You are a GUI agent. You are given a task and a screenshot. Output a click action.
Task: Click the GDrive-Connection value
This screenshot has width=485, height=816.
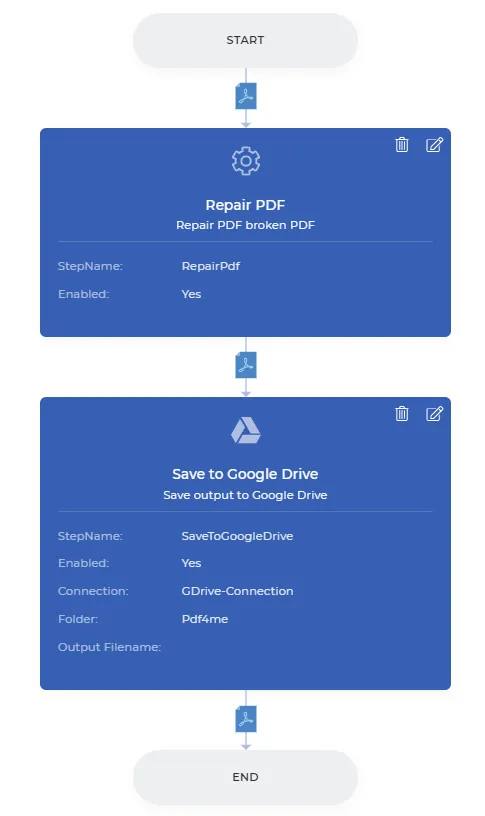coord(237,591)
